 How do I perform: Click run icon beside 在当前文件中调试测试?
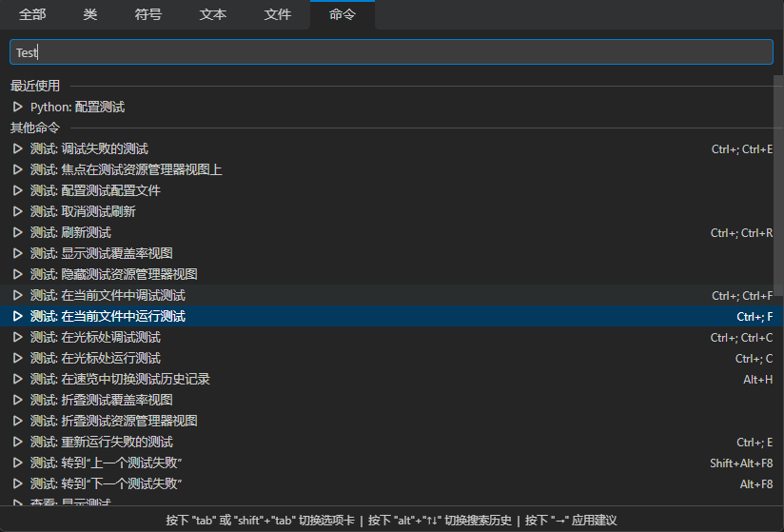(x=17, y=295)
